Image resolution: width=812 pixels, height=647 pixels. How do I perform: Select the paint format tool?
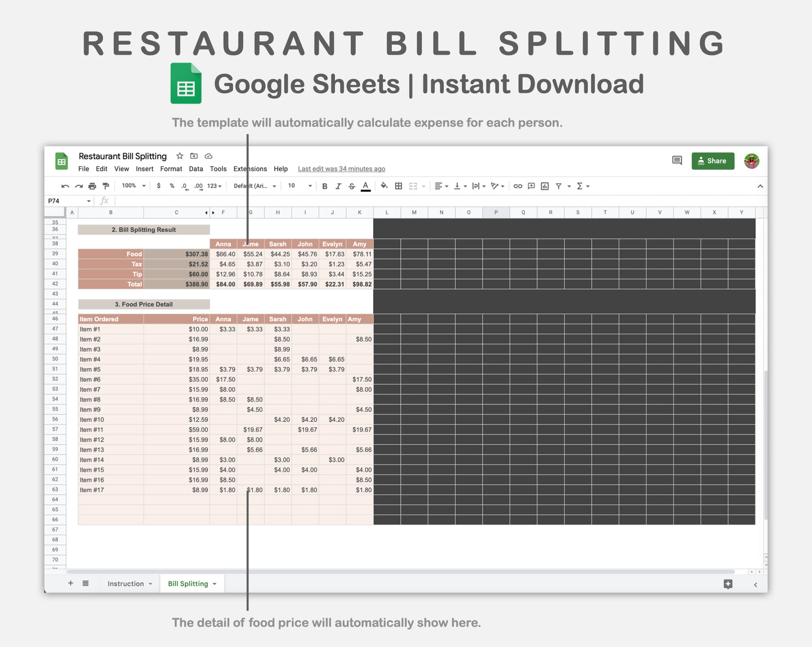106,186
